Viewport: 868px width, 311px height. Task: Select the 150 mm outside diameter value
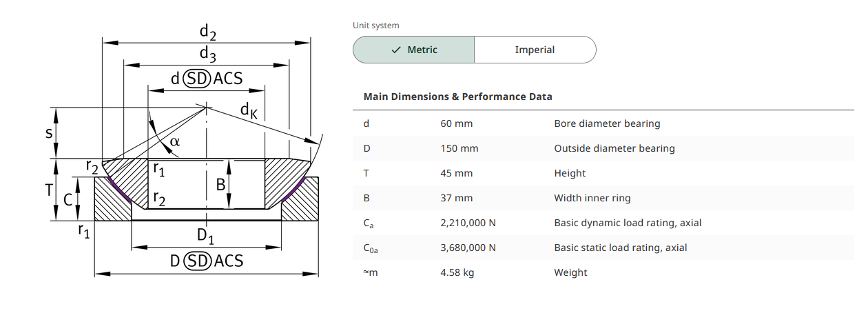tap(459, 148)
